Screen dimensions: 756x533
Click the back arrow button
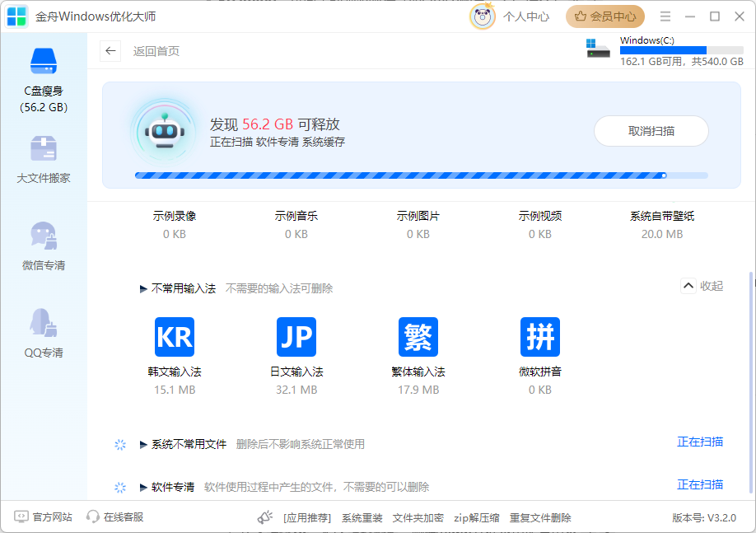[110, 50]
